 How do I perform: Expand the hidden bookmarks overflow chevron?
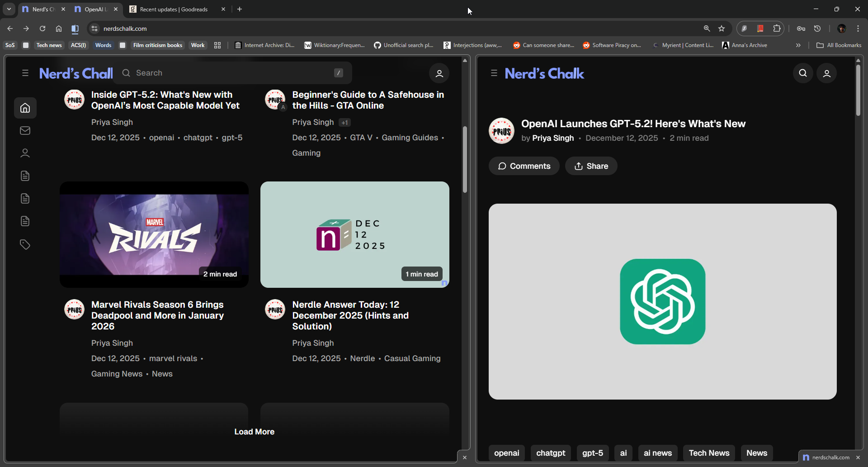tap(798, 45)
